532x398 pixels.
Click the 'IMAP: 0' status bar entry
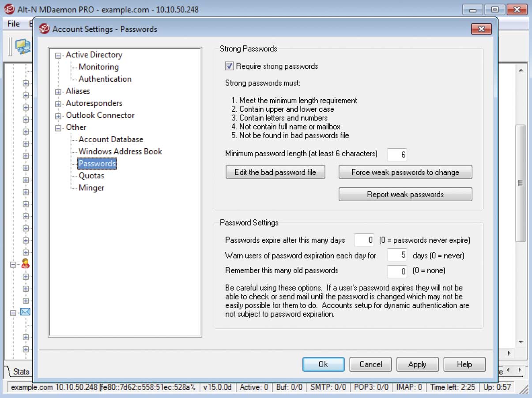pos(410,387)
